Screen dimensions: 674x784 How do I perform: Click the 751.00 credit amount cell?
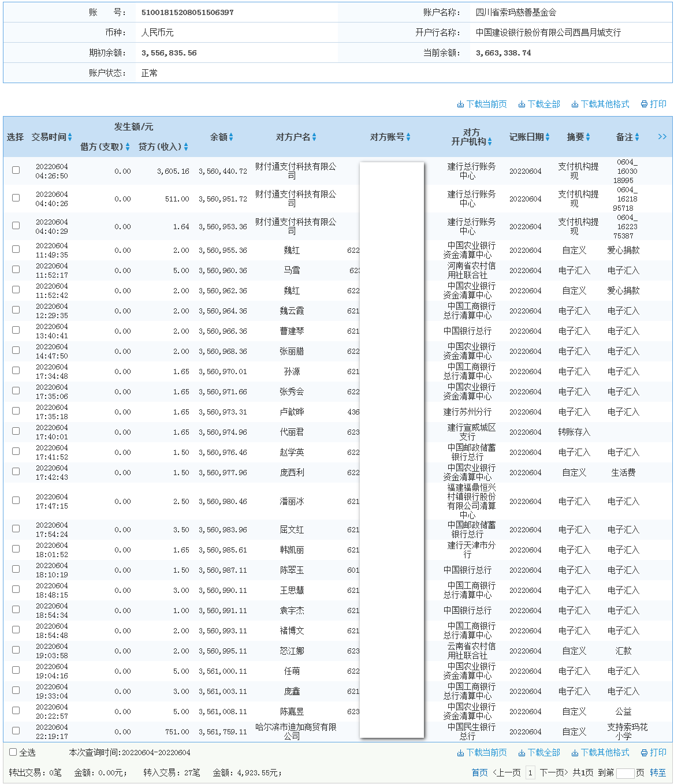(x=177, y=732)
